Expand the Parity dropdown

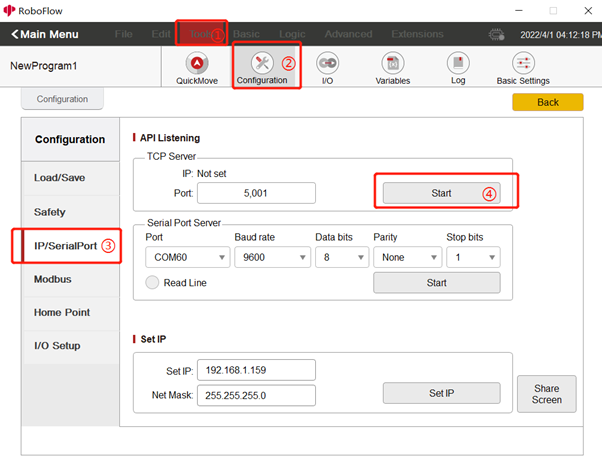coord(405,258)
